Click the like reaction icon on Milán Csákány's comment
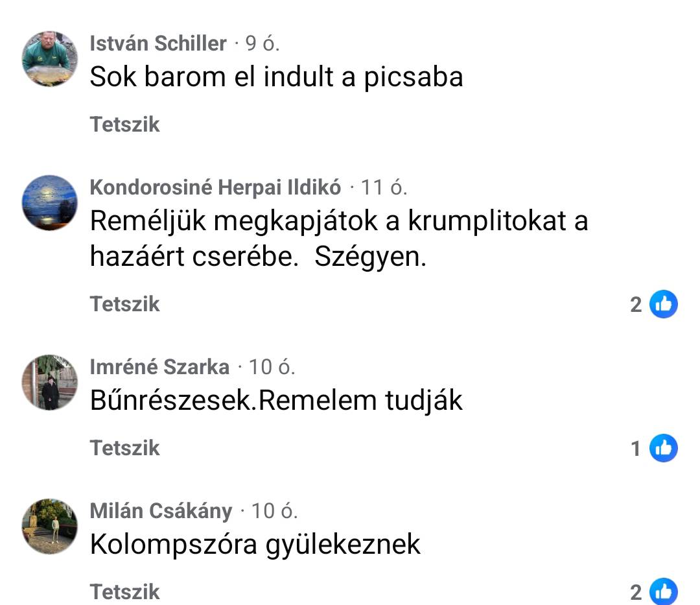Screen dimensions: 700x605 663,591
